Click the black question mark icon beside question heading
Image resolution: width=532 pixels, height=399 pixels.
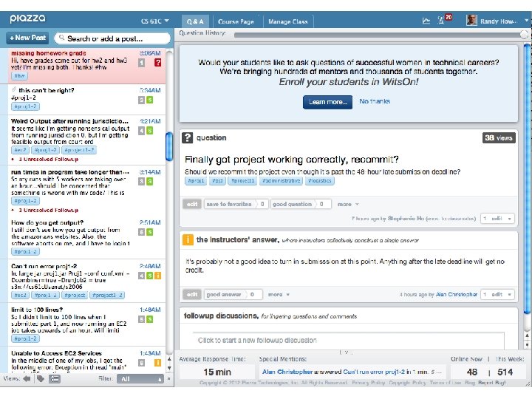(x=187, y=137)
